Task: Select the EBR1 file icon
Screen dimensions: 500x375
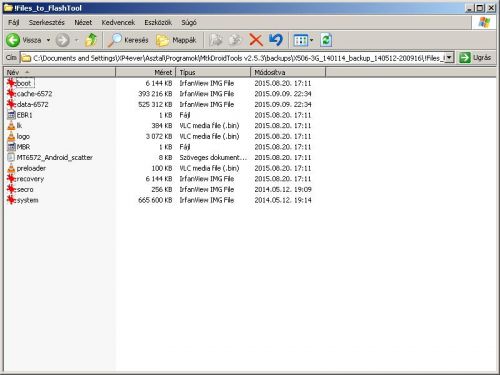Action: click(x=11, y=115)
